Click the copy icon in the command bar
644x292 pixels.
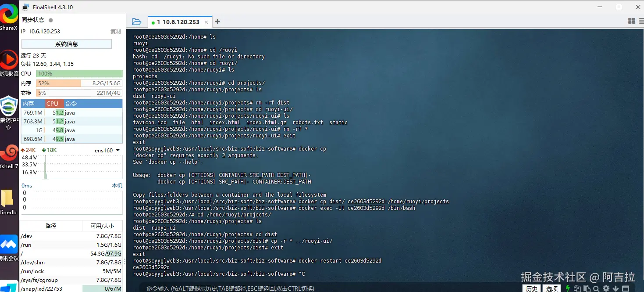coord(577,288)
